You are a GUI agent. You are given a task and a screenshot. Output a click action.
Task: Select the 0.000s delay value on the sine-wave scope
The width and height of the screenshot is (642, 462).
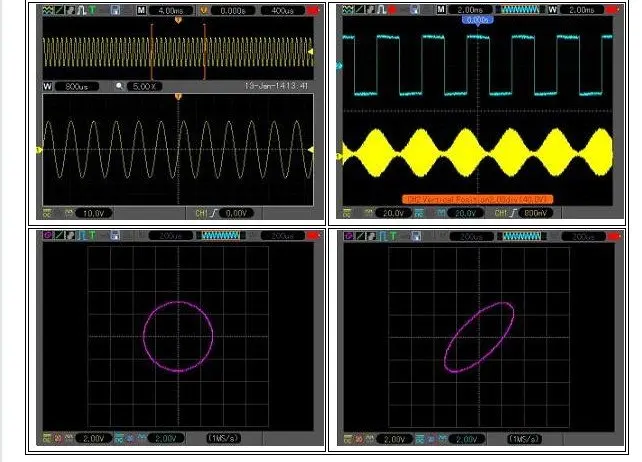click(x=233, y=11)
